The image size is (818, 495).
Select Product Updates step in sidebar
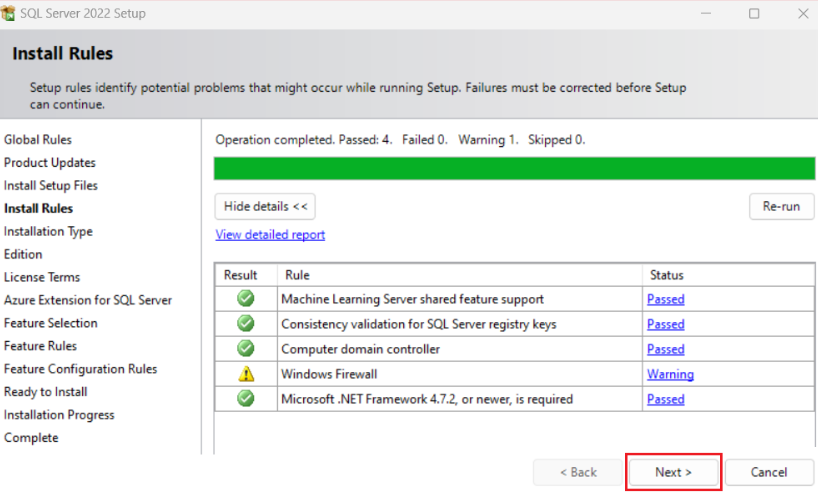(50, 163)
